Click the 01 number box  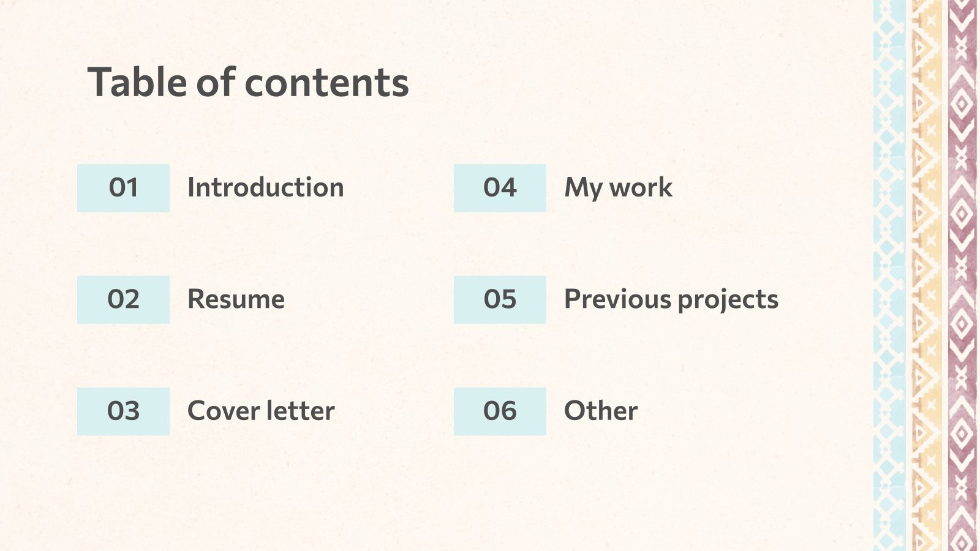pyautogui.click(x=123, y=188)
